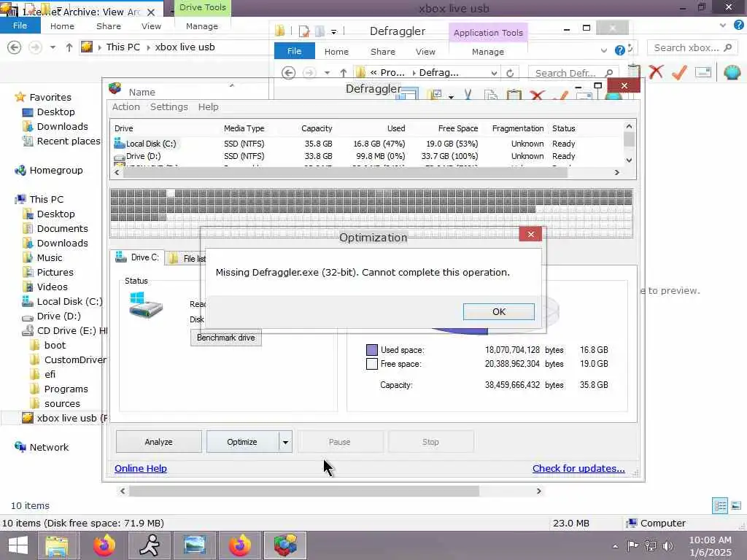Screen dimensions: 747x560
Task: Open Defraggler's Help menu
Action: [x=208, y=106]
